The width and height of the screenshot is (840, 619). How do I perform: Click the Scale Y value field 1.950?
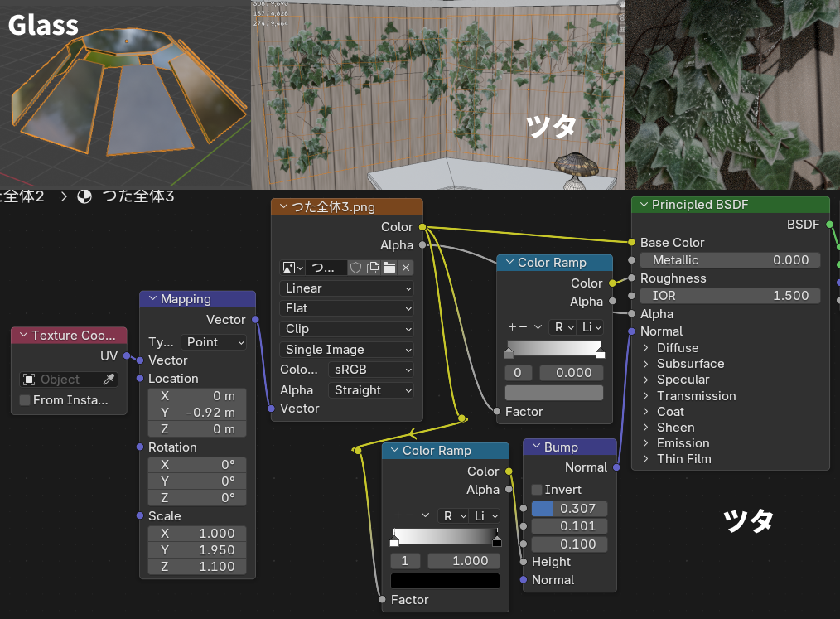pyautogui.click(x=197, y=550)
